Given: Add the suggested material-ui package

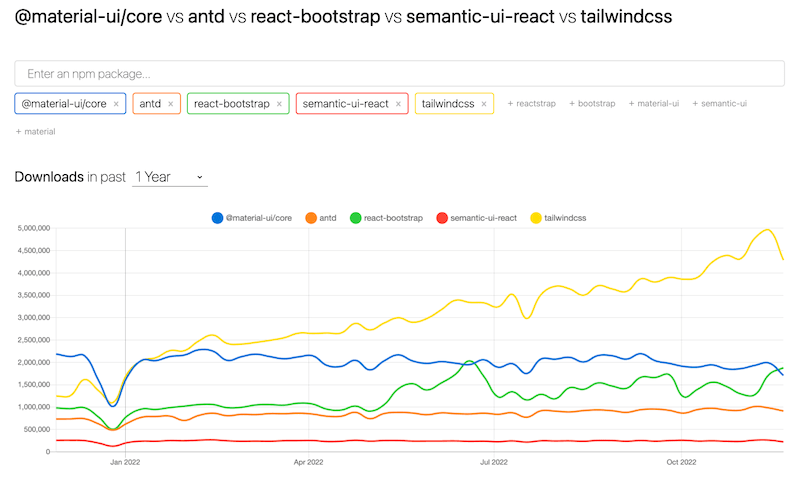Looking at the screenshot, I should point(654,104).
